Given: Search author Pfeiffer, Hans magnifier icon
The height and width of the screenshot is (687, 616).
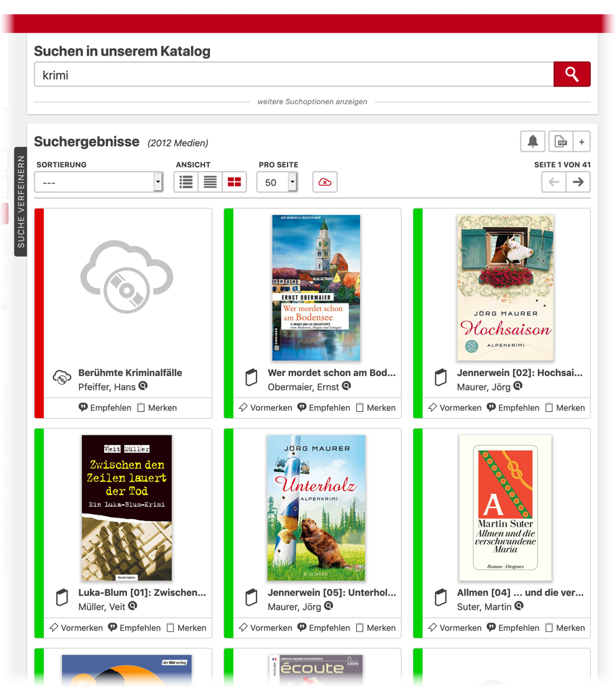Looking at the screenshot, I should 143,386.
